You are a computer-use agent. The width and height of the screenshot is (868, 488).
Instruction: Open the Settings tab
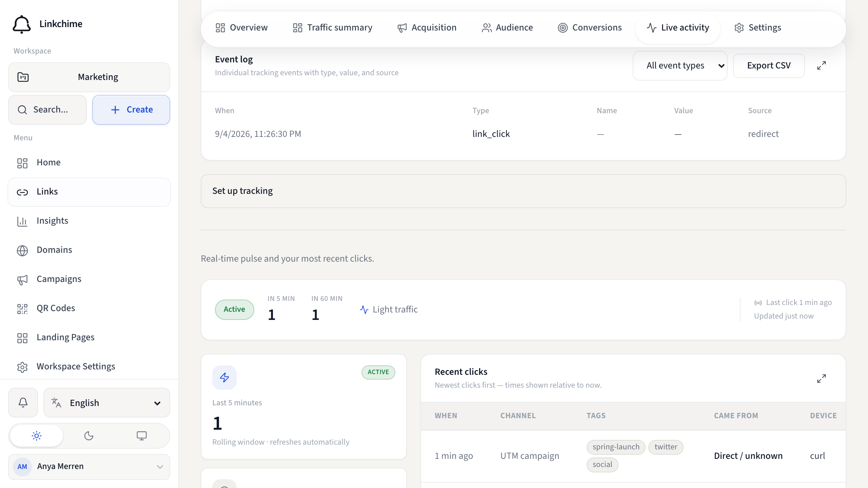click(x=757, y=28)
